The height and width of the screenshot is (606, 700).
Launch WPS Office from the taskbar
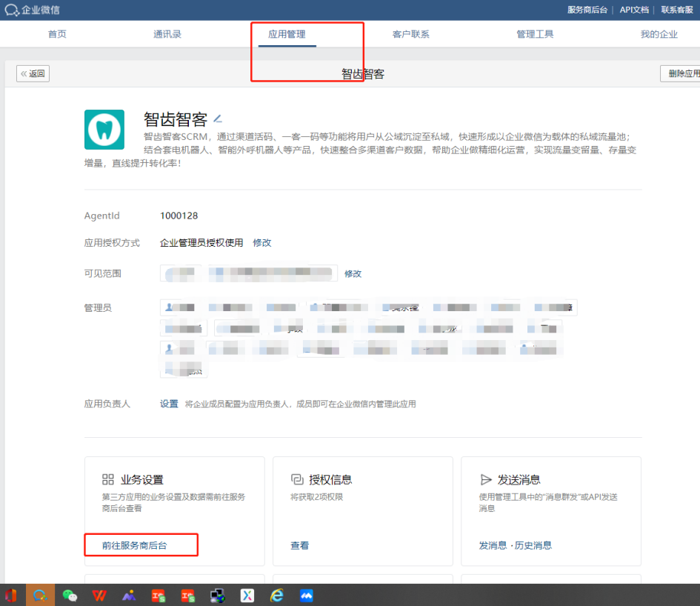[99, 596]
